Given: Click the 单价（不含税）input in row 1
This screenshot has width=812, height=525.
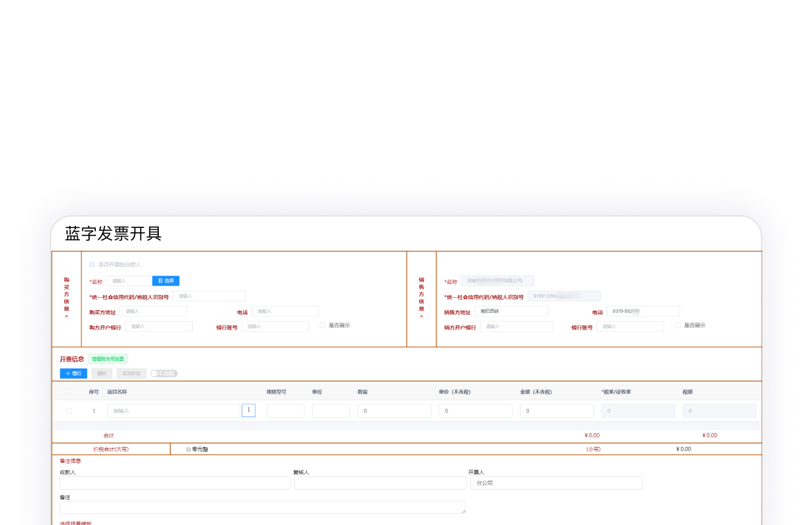Looking at the screenshot, I should [475, 411].
